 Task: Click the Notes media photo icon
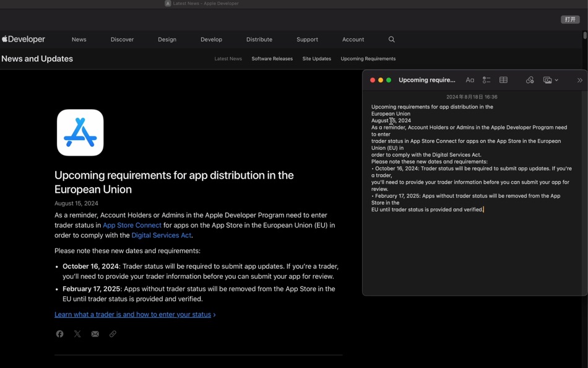point(548,80)
